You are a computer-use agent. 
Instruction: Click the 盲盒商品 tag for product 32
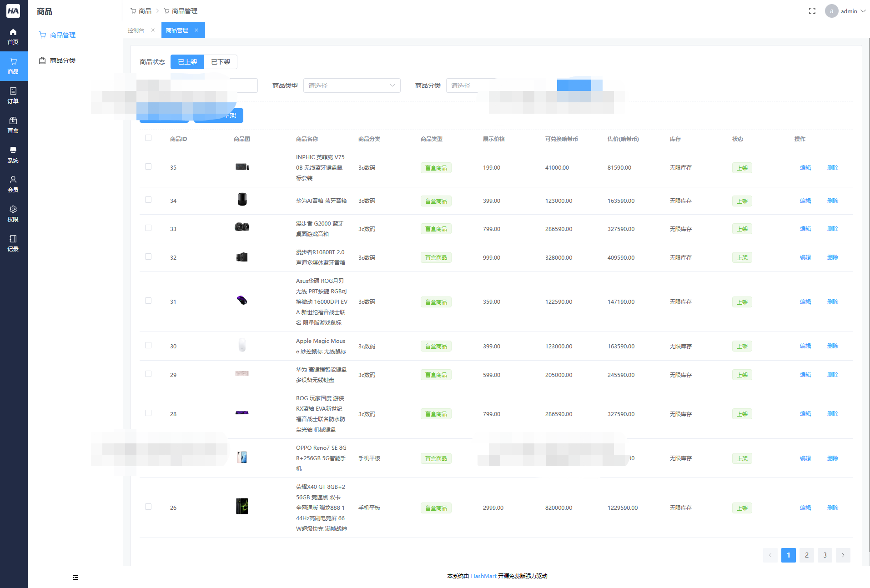click(x=436, y=257)
